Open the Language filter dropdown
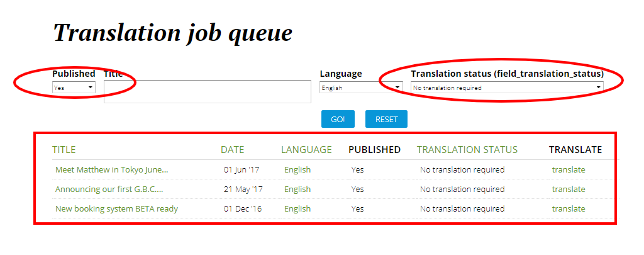This screenshot has height=255, width=644. click(x=361, y=88)
